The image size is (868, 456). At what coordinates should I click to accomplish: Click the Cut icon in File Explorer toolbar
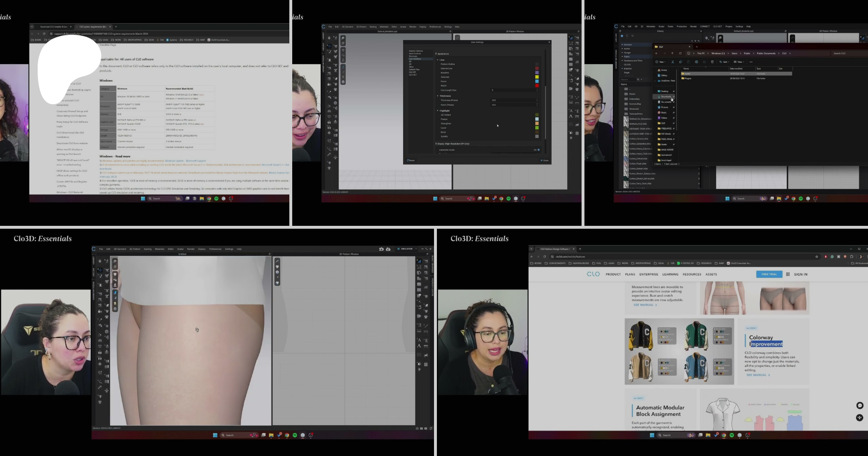tap(673, 62)
